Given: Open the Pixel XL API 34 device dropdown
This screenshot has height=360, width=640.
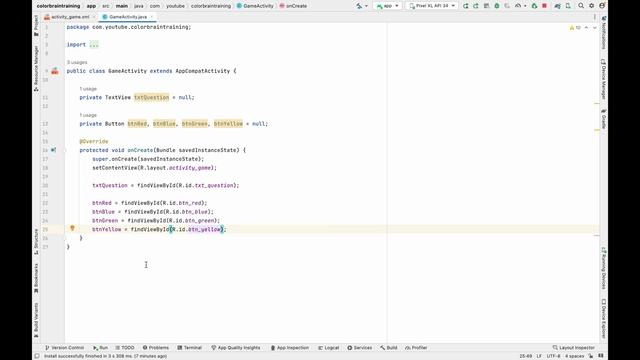Looking at the screenshot, I should pos(432,6).
